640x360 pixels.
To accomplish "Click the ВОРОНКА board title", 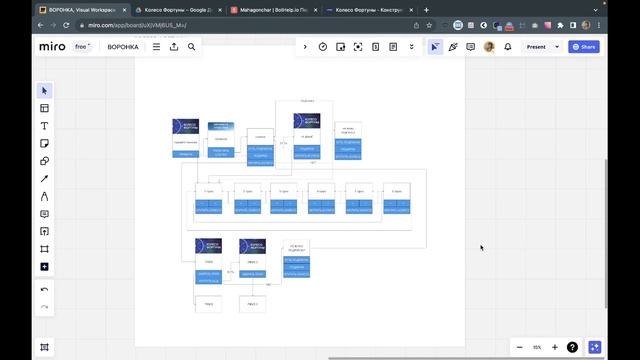I will [x=123, y=47].
